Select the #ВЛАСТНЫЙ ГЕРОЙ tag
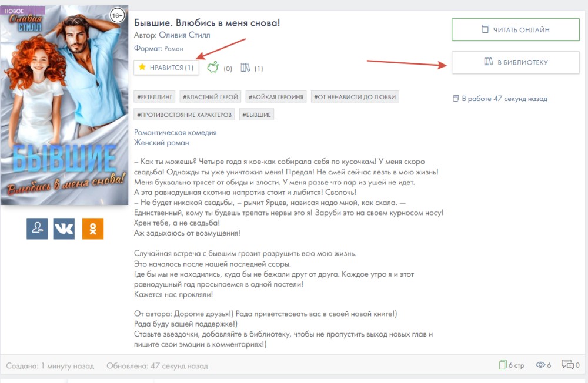 pos(211,97)
